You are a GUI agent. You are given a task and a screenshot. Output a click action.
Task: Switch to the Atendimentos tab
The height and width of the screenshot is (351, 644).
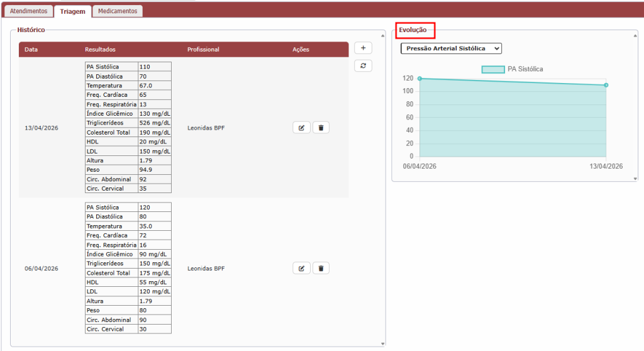point(28,11)
